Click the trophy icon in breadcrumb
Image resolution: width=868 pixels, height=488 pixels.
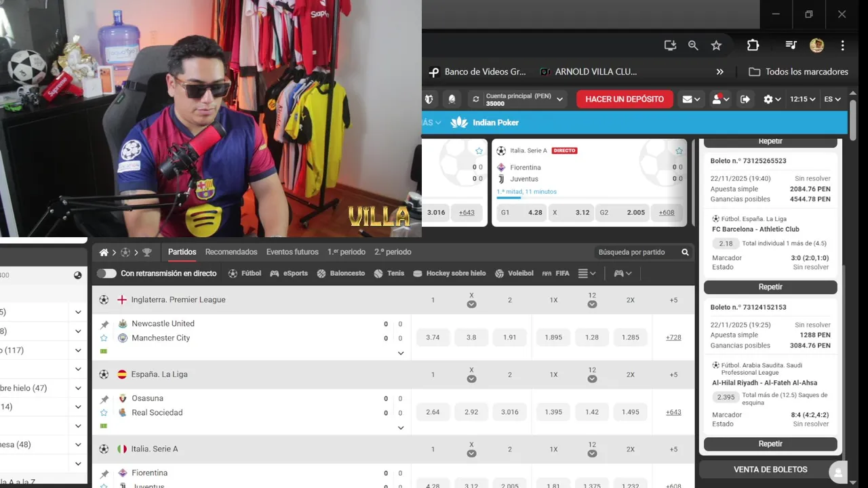point(146,252)
